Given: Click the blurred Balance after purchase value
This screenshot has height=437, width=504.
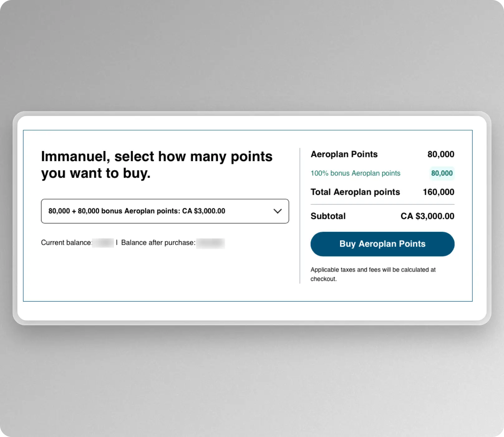Looking at the screenshot, I should click(x=210, y=243).
